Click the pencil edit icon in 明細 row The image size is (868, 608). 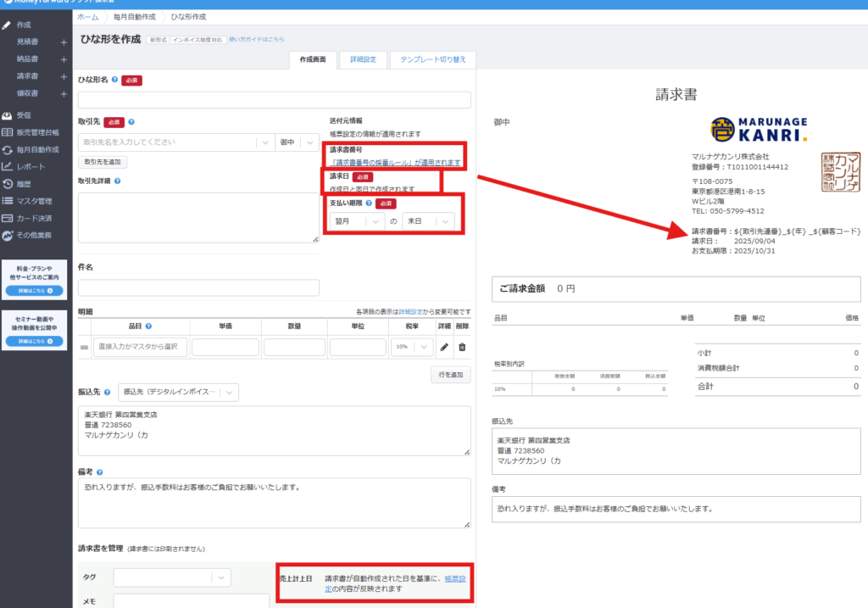(444, 347)
